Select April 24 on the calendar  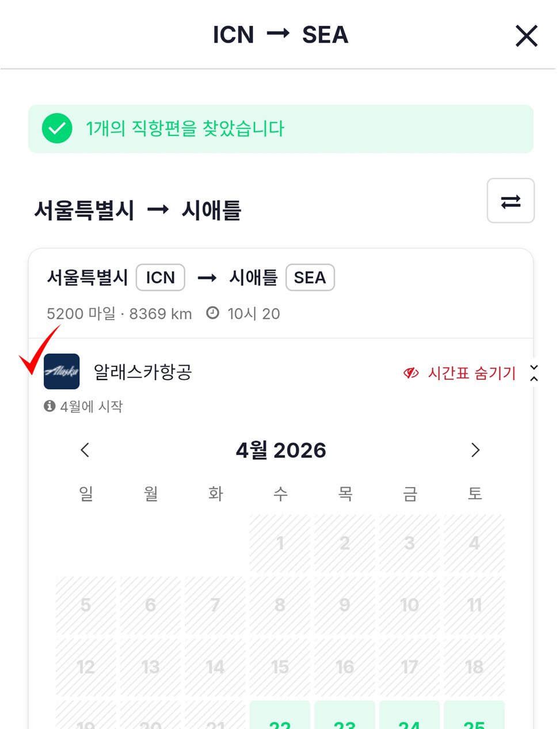coord(409,715)
